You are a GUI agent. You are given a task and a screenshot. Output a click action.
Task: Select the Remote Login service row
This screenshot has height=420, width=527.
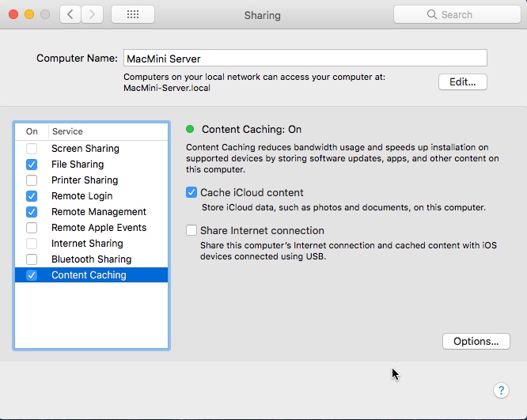click(92, 196)
